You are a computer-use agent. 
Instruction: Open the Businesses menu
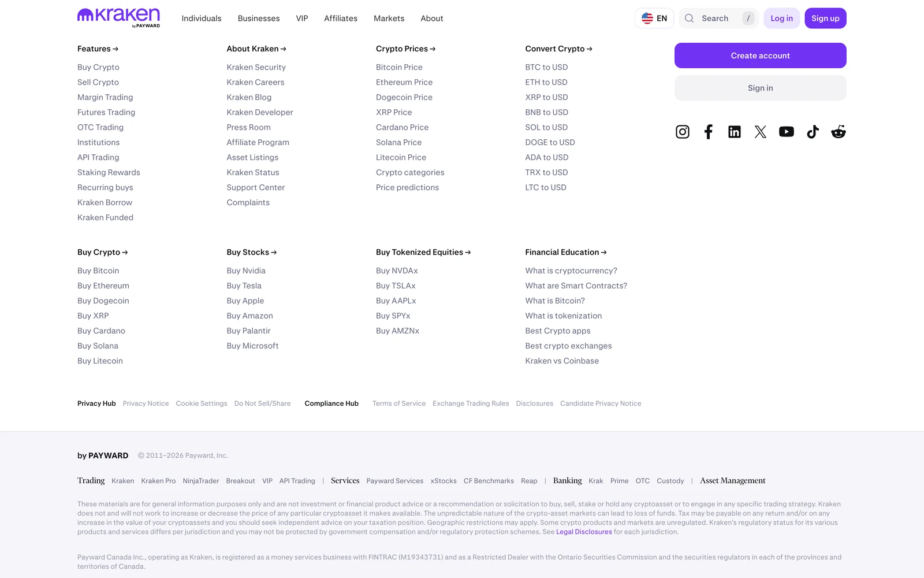(x=259, y=18)
